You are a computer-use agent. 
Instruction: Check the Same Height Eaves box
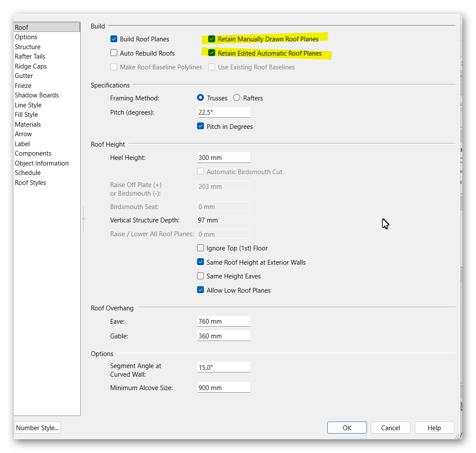point(200,276)
